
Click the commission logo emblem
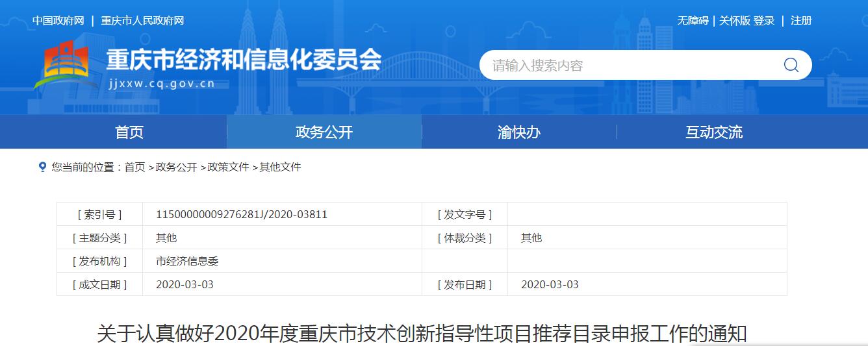pos(62,65)
